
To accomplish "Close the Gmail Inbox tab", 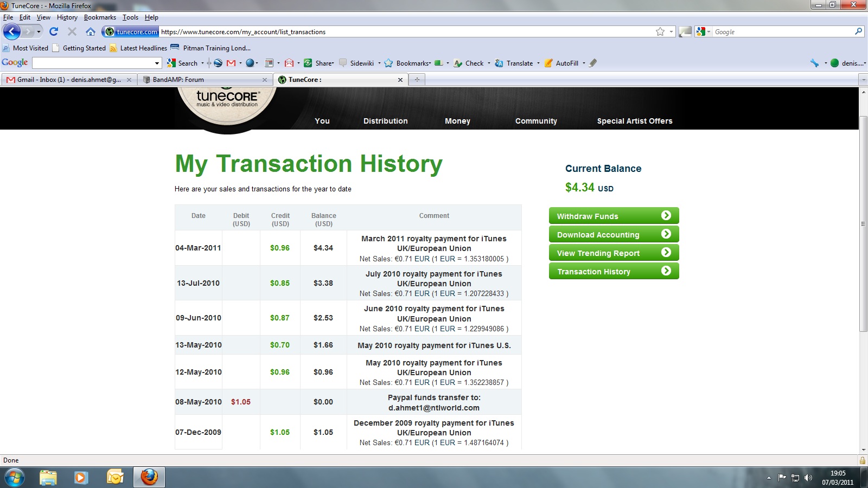I will tap(129, 80).
